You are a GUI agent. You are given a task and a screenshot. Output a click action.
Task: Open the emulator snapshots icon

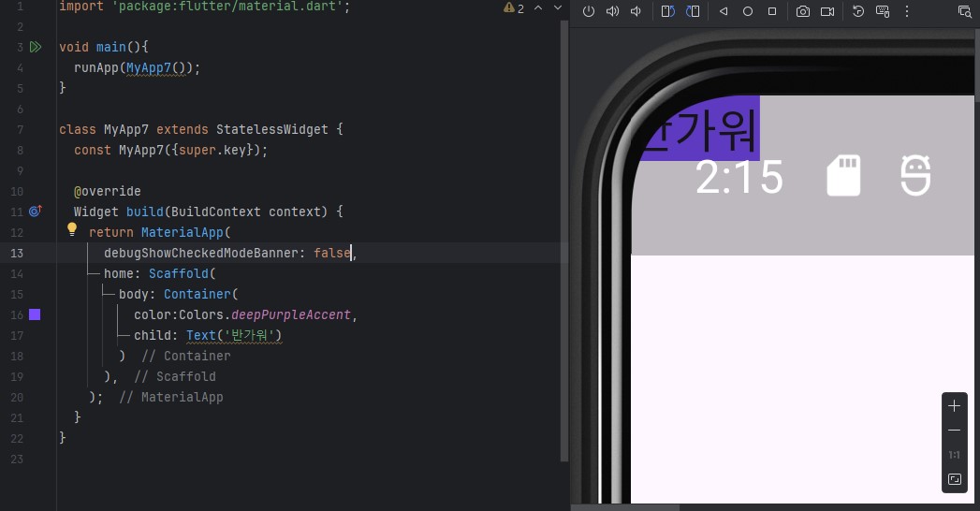coord(858,11)
